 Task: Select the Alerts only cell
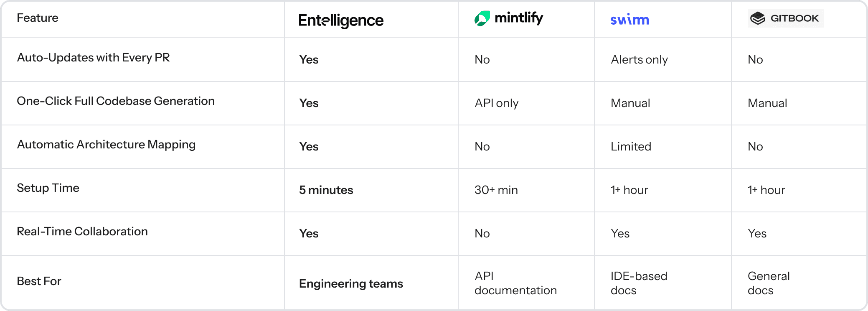(x=639, y=60)
